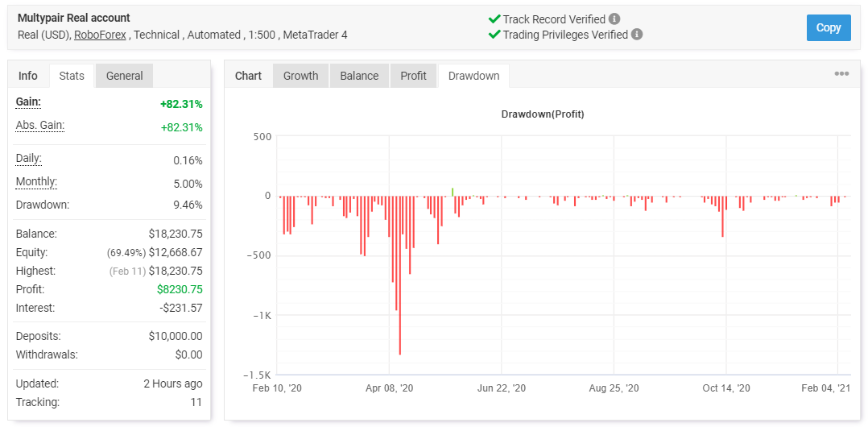Click the −1.5K y-axis label

click(256, 375)
